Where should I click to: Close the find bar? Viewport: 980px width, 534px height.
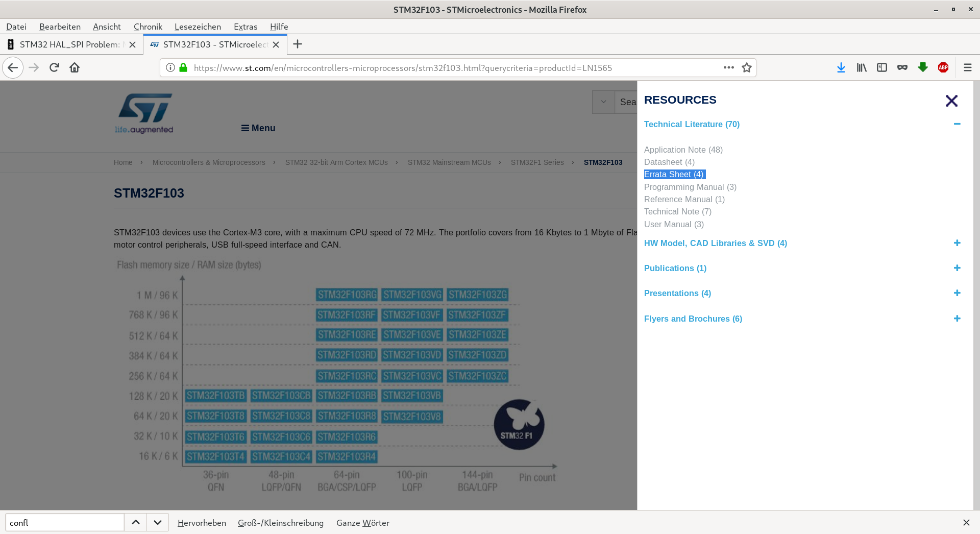click(966, 522)
